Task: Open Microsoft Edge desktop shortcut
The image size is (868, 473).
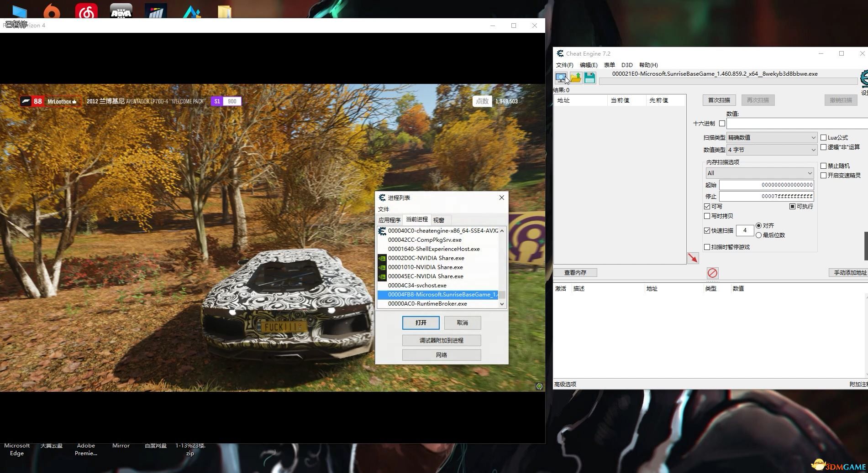Action: point(17,449)
